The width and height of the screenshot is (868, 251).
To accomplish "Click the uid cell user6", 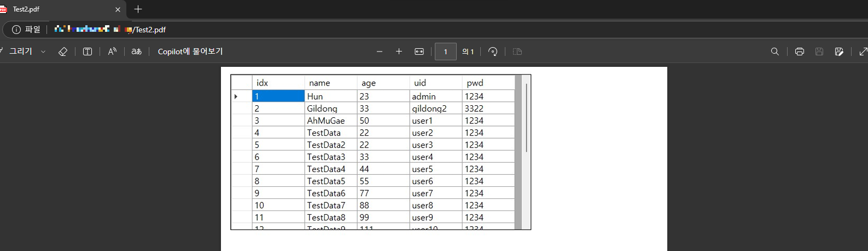I will [x=436, y=181].
